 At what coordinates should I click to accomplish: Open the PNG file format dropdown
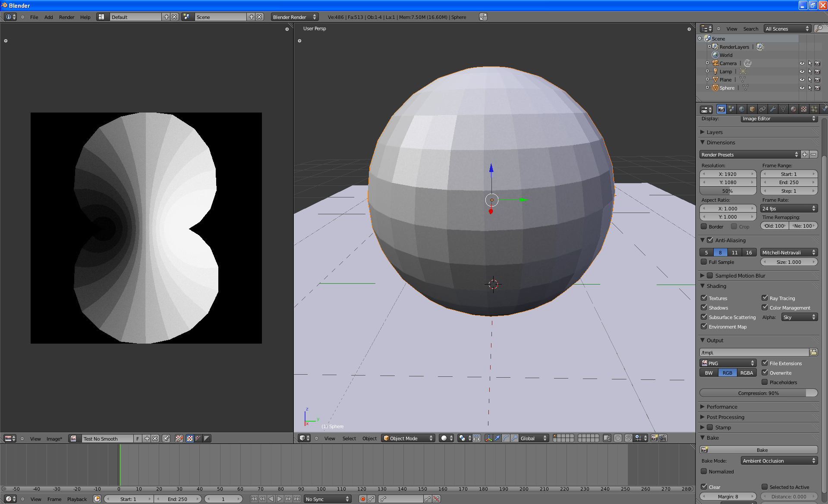pyautogui.click(x=728, y=363)
